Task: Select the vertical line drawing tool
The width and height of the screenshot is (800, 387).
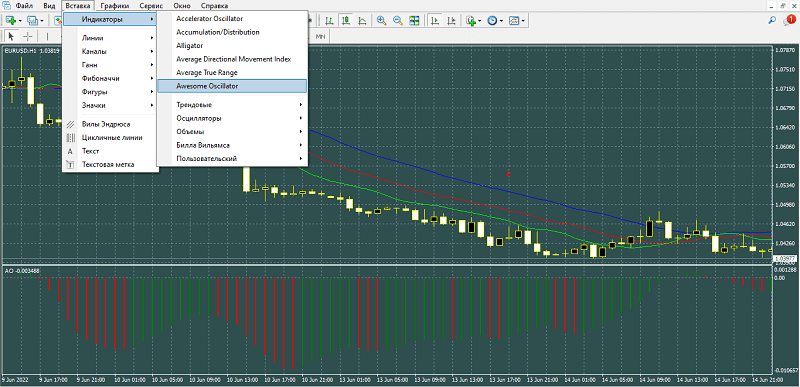Action: [x=47, y=36]
